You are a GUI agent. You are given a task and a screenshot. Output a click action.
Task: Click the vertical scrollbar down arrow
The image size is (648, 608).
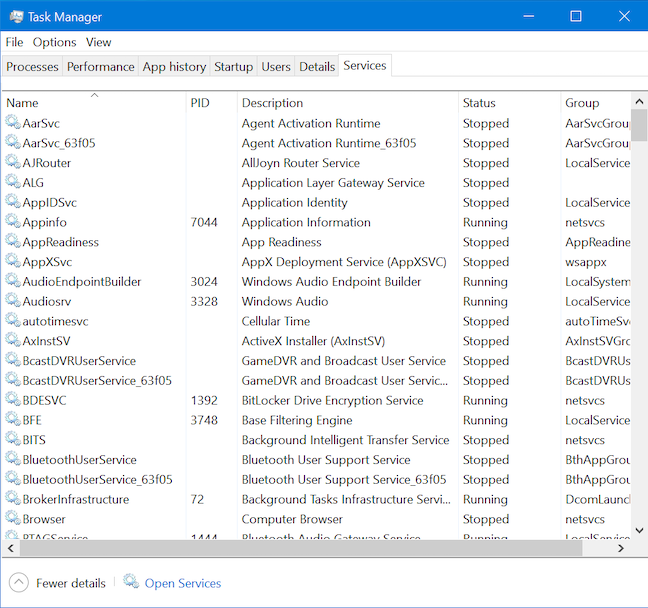pos(639,530)
